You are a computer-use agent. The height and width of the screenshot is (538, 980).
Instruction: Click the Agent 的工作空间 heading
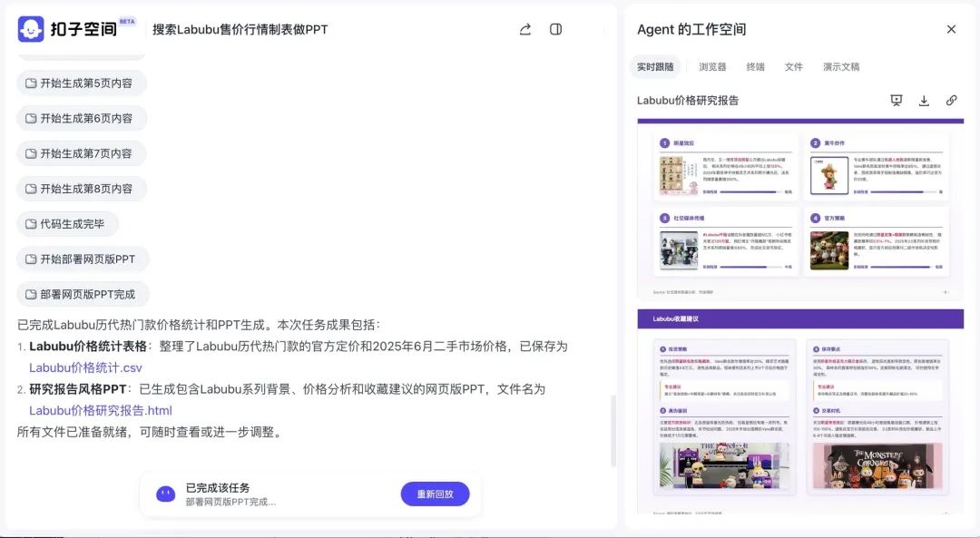click(x=691, y=29)
